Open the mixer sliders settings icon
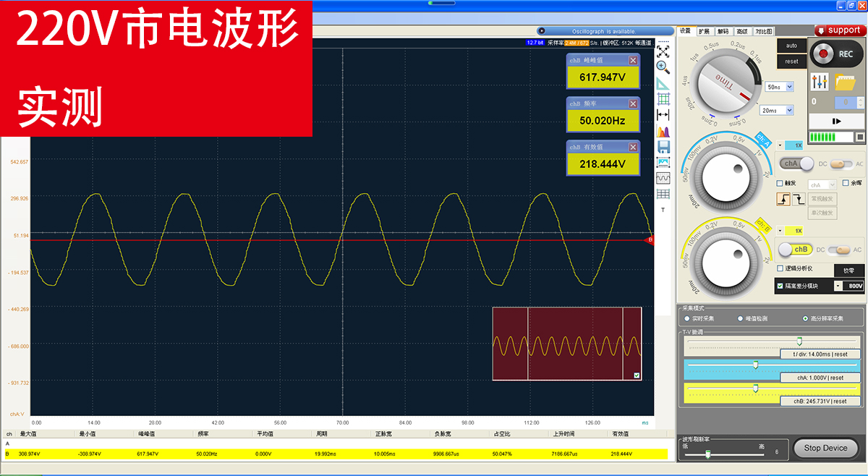This screenshot has width=868, height=476. [x=820, y=81]
